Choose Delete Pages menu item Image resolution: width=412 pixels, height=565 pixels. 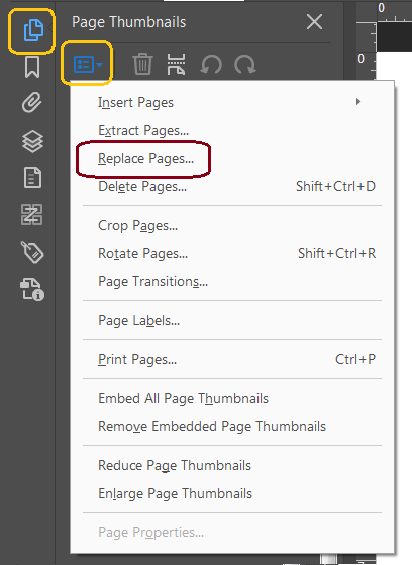pyautogui.click(x=232, y=186)
